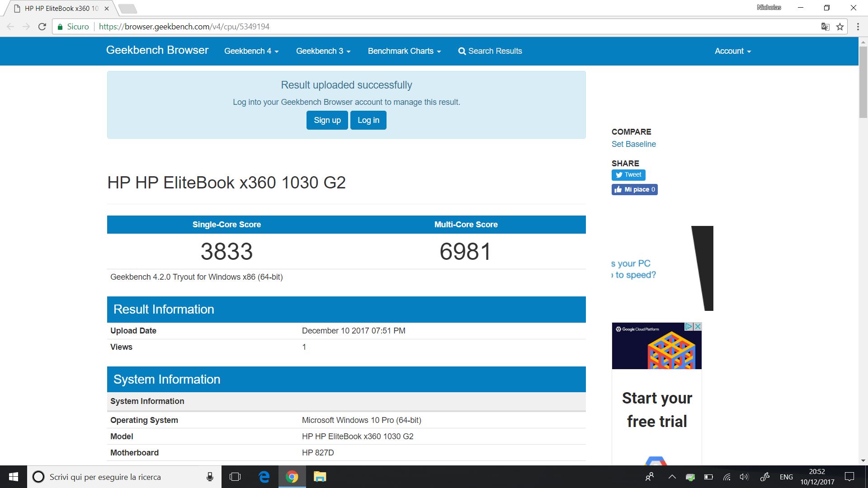This screenshot has width=868, height=488.
Task: Expand the Geekbench 3 dropdown menu
Action: coord(323,51)
